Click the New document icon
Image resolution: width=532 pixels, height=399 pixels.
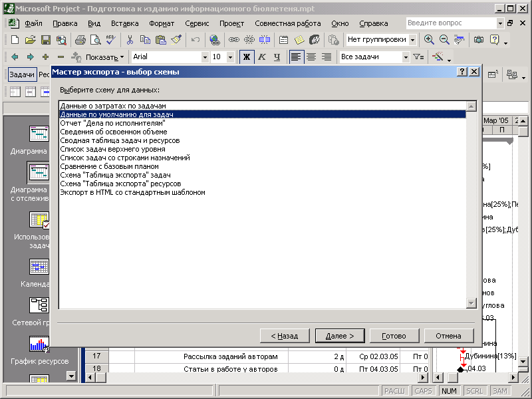15,40
